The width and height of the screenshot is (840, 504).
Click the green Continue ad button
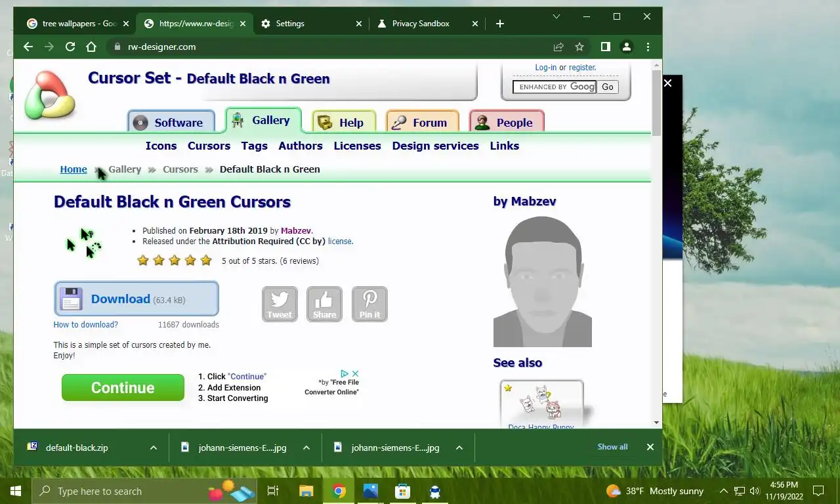[x=123, y=387]
